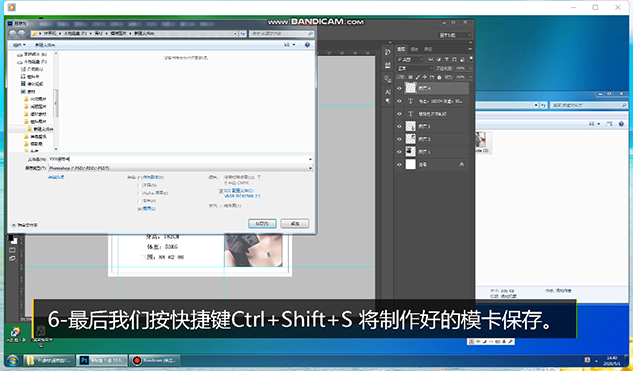Check the Alpha Channels checkbox
Screen dimensions: 633x371
click(x=140, y=193)
